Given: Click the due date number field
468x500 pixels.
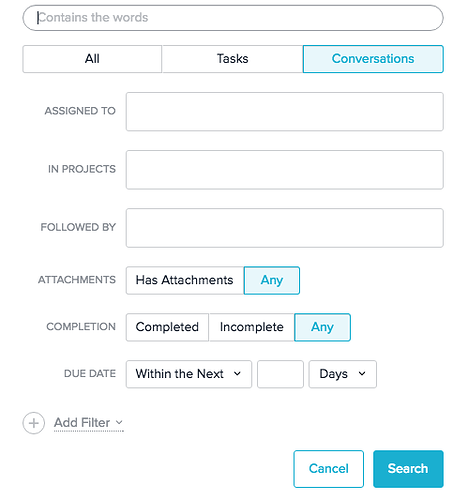Looking at the screenshot, I should click(x=280, y=374).
